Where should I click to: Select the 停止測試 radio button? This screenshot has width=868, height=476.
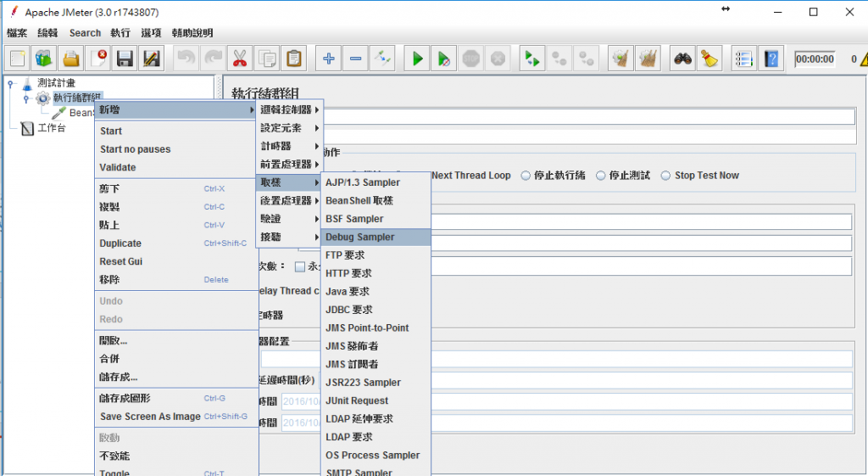tap(601, 176)
